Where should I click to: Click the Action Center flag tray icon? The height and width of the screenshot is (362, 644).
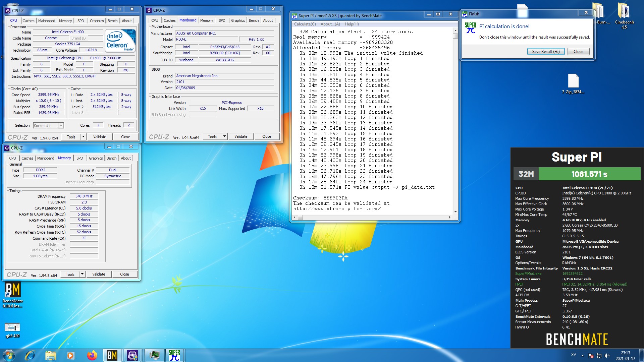(591, 356)
